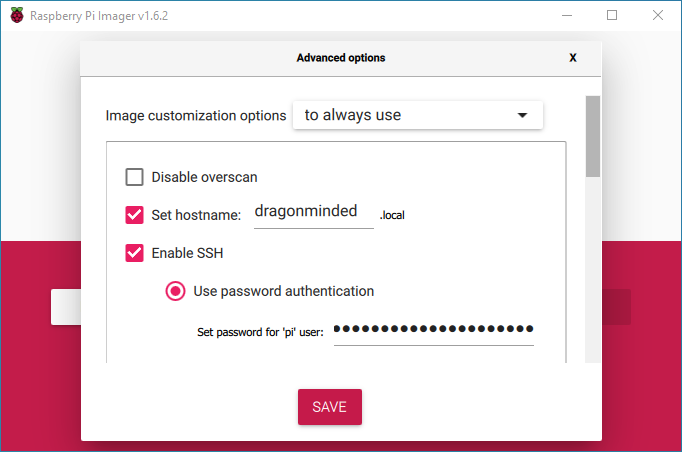Tick the Disable overscan checkbox

[x=134, y=177]
